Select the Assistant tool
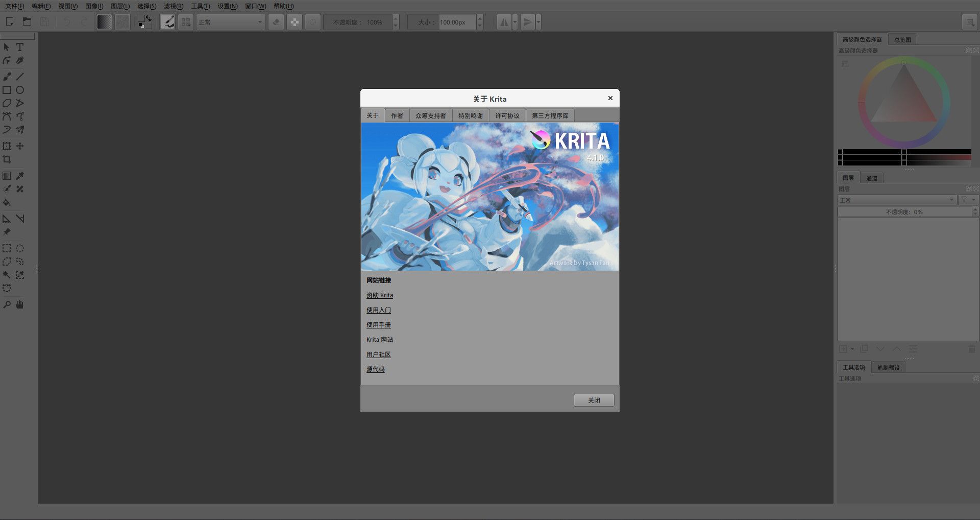This screenshot has height=520, width=980. coord(7,219)
